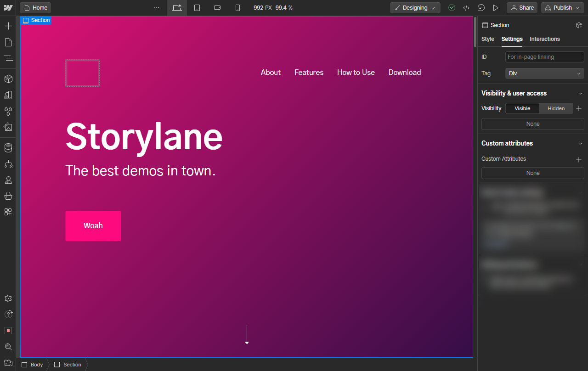This screenshot has height=371, width=588.
Task: Open the code export icon
Action: tap(466, 8)
